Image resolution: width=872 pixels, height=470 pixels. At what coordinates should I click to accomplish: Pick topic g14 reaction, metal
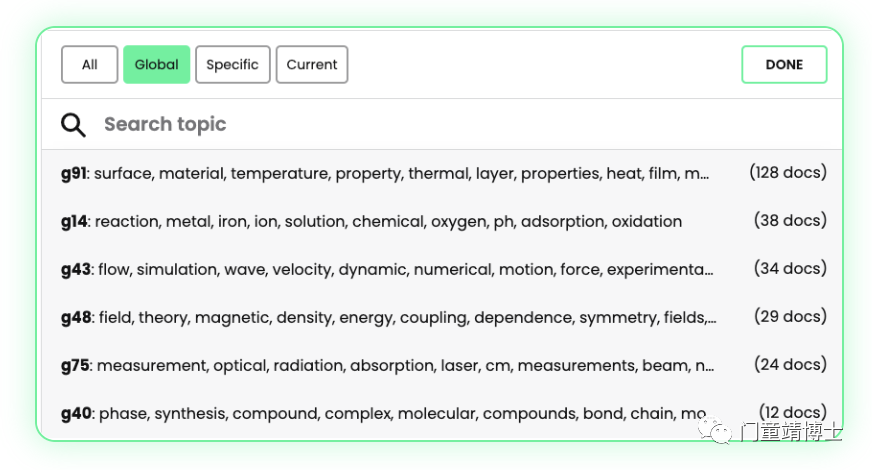pyautogui.click(x=371, y=222)
